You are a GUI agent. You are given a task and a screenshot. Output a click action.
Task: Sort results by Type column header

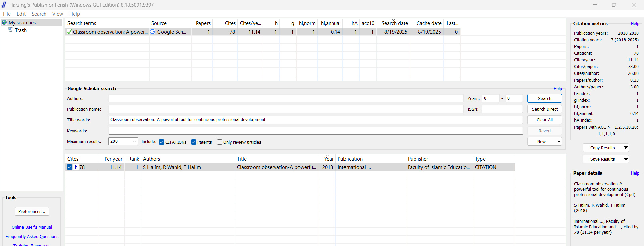[x=494, y=159]
